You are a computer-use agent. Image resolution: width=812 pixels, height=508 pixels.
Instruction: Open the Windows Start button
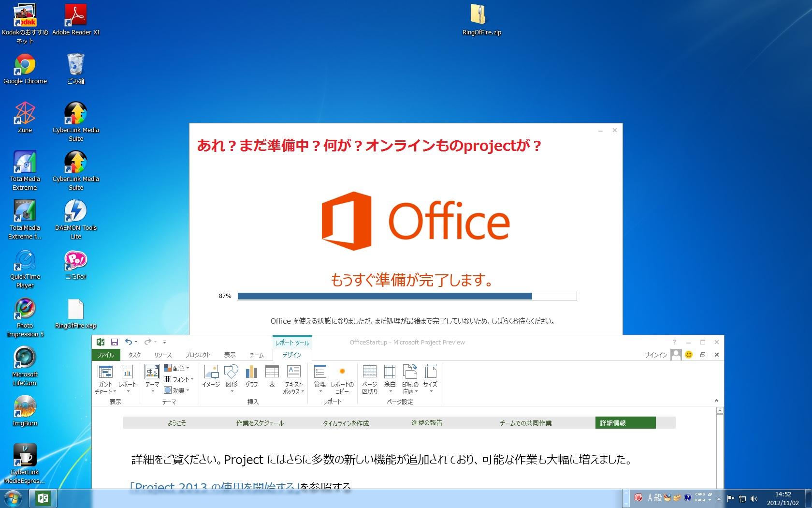point(13,498)
